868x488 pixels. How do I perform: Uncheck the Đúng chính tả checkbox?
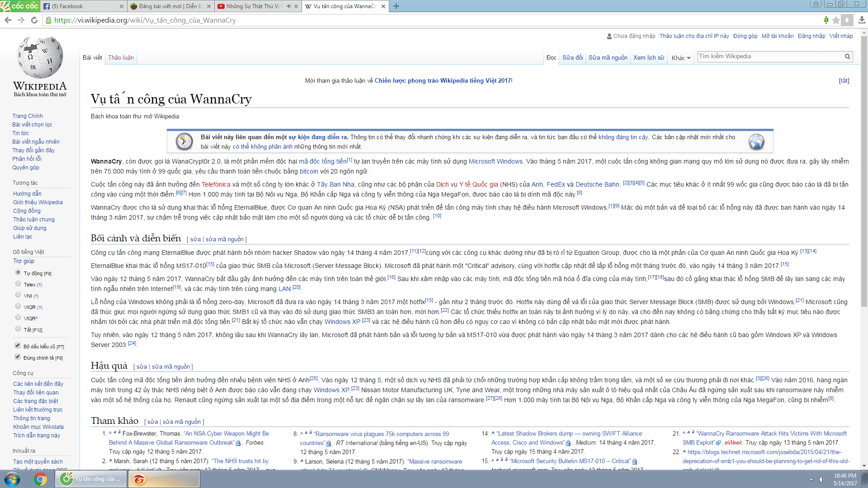tap(18, 357)
